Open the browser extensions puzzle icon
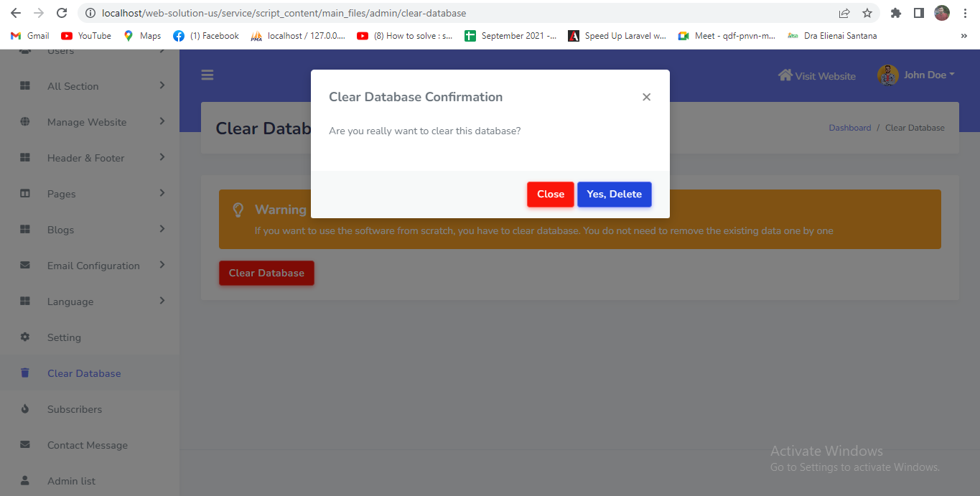 pos(895,13)
